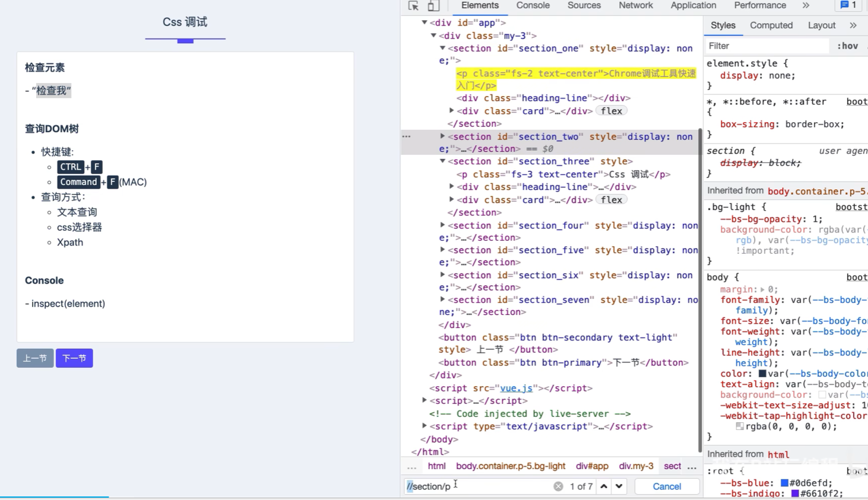Viewport: 868px width, 500px height.
Task: Expand the margin shorthand triangle in body rule
Action: pyautogui.click(x=763, y=289)
